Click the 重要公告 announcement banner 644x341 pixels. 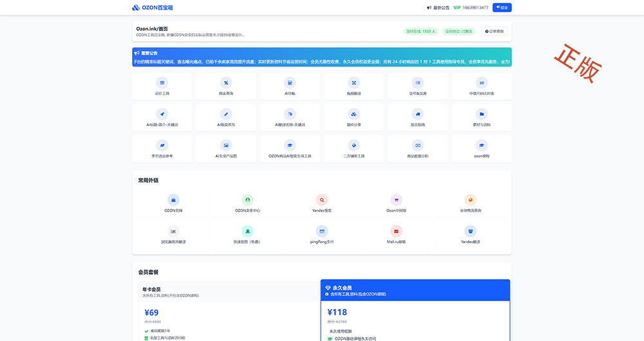pyautogui.click(x=321, y=57)
